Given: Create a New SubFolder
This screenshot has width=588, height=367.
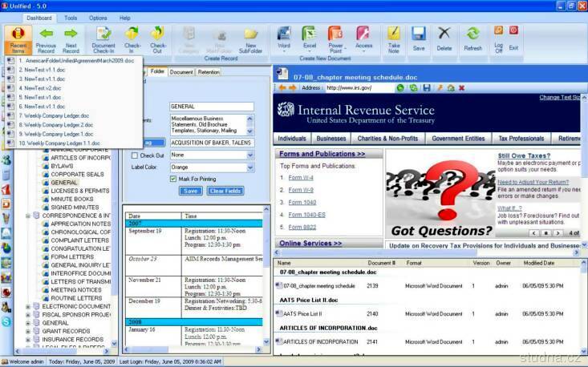Looking at the screenshot, I should pyautogui.click(x=250, y=40).
